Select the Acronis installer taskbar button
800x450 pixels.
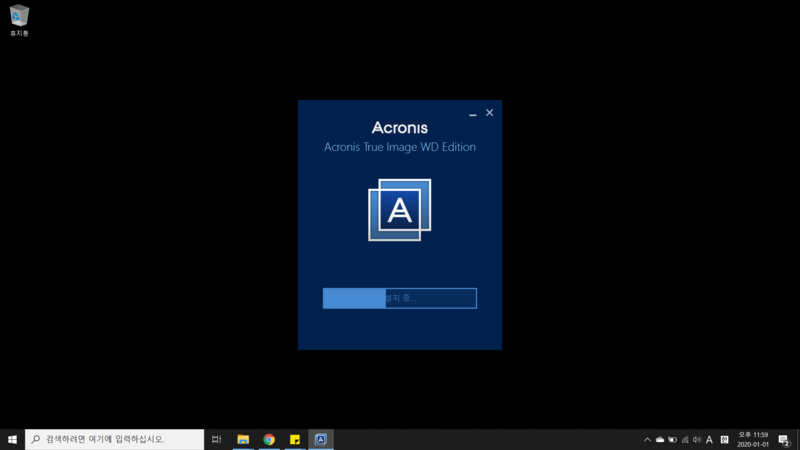321,439
